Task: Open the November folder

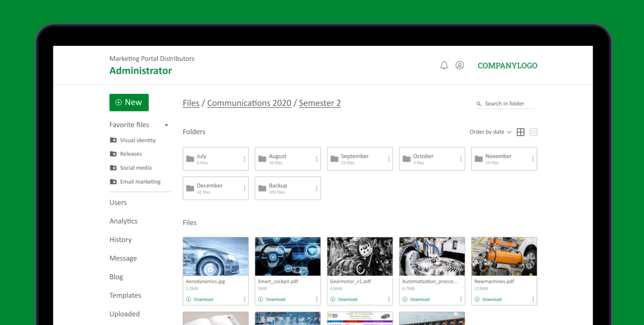Action: tap(504, 159)
